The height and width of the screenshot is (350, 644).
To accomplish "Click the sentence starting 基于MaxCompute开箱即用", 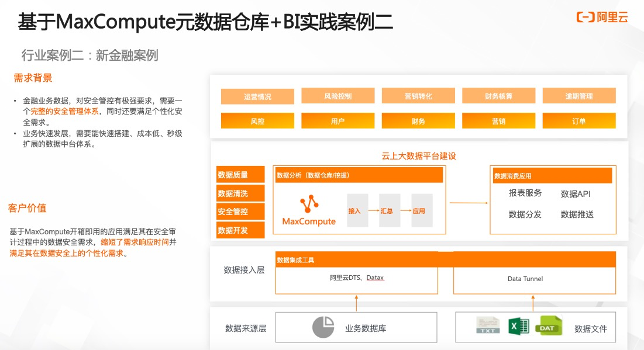I will tap(93, 242).
